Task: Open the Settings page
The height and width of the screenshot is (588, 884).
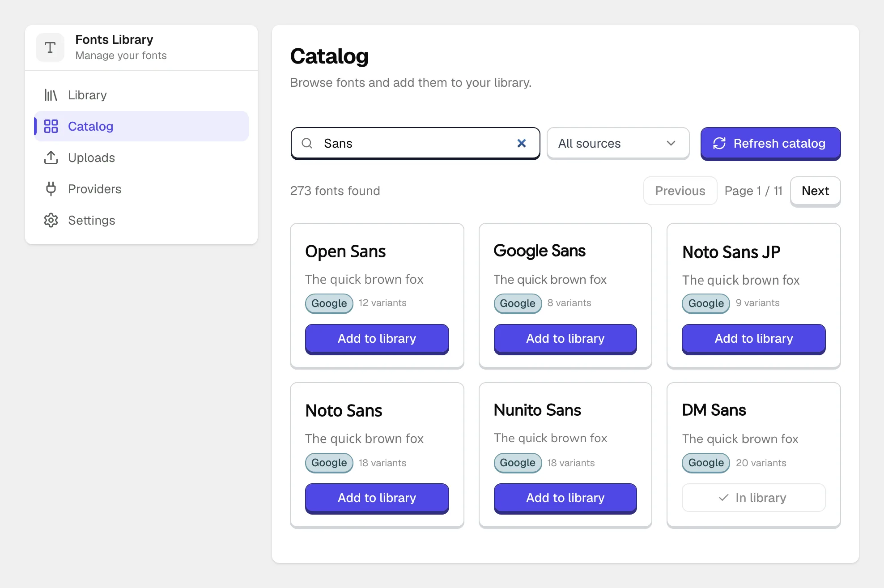Action: pos(141,220)
